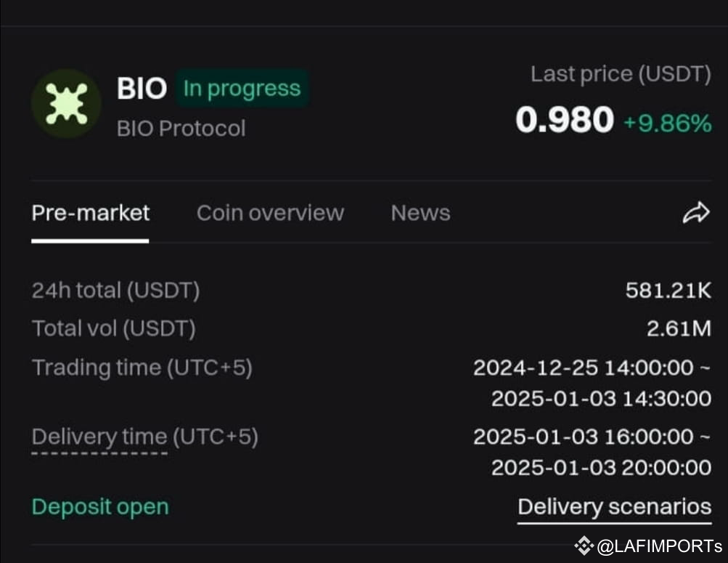Image resolution: width=728 pixels, height=563 pixels.
Task: Select the BIO Protocol name text
Action: pyautogui.click(x=181, y=128)
